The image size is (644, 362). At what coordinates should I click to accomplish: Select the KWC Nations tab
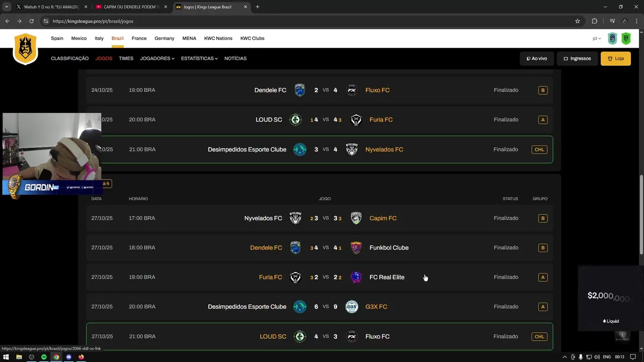[218, 38]
